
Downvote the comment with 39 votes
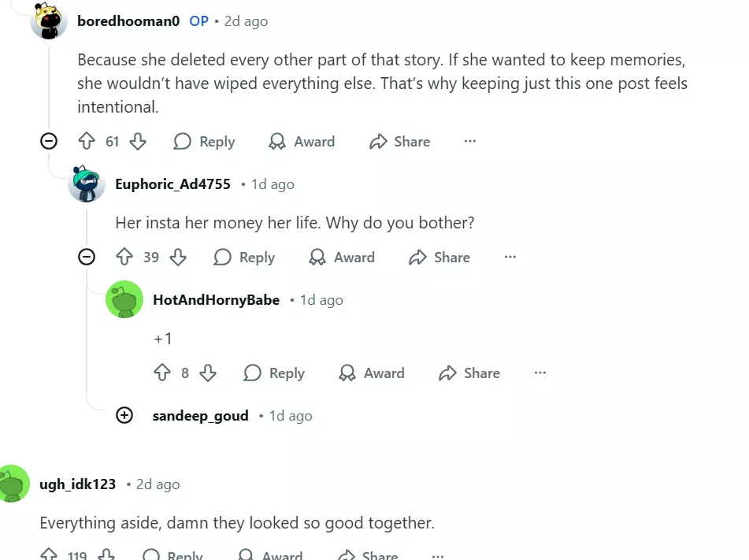pyautogui.click(x=178, y=258)
